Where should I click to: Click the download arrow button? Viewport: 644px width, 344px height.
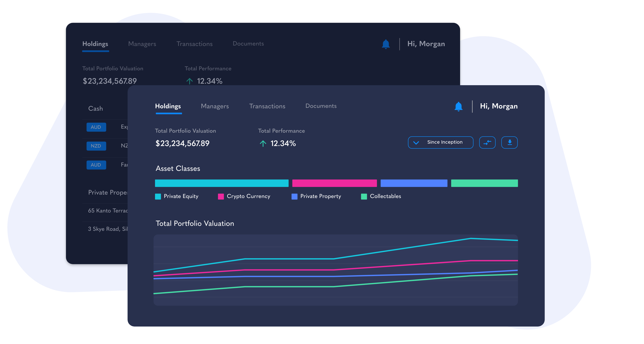(x=509, y=143)
